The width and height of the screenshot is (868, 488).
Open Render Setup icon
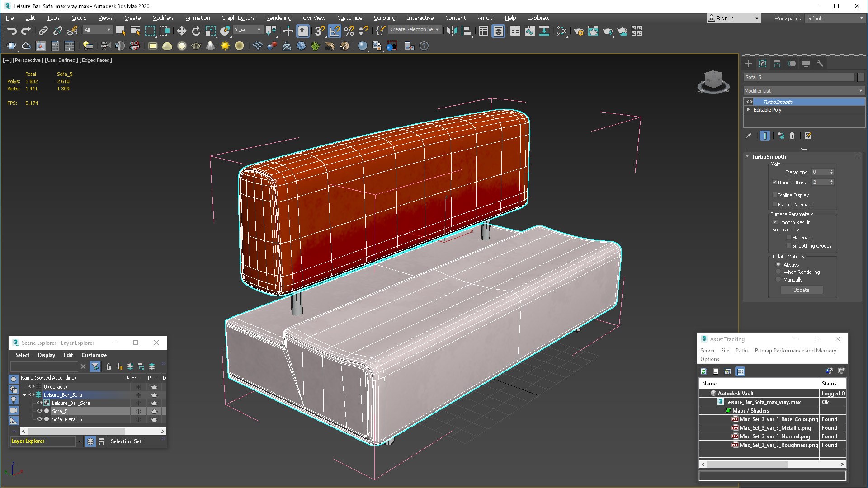pyautogui.click(x=579, y=31)
